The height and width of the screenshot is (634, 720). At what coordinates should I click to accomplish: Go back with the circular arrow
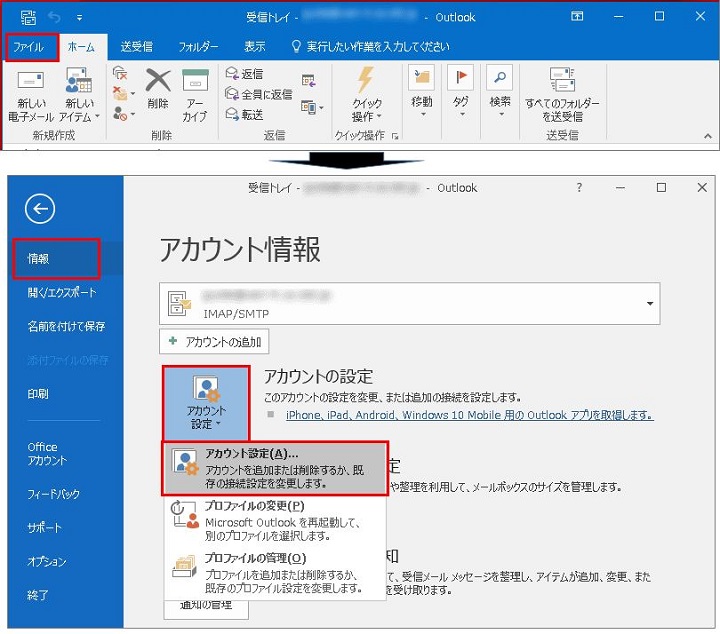[40, 209]
